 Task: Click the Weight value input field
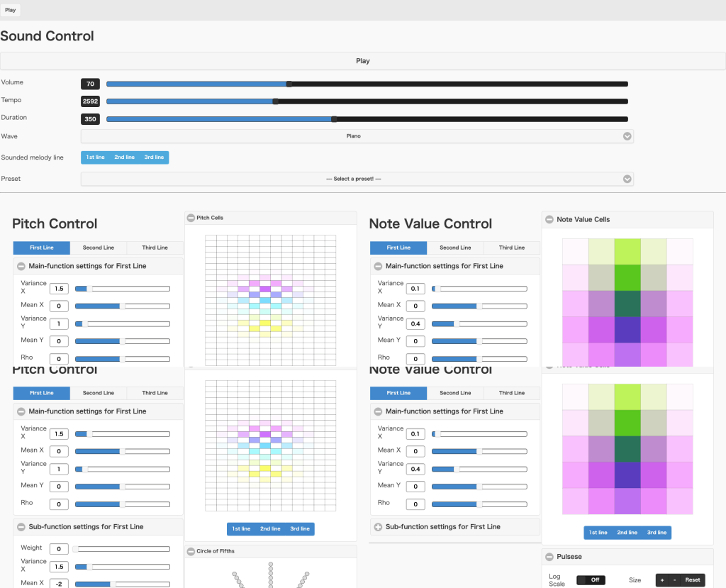(x=58, y=549)
